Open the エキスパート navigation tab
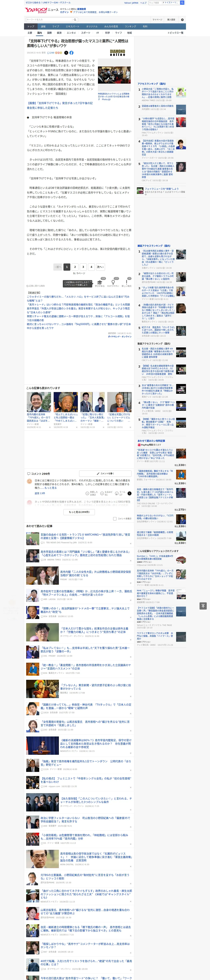210x980 pixels. (x=72, y=26)
